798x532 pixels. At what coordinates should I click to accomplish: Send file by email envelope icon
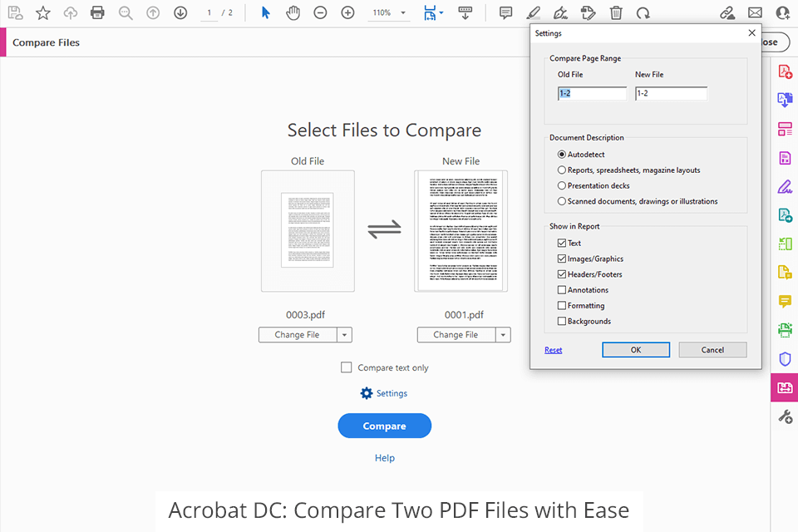tap(756, 12)
